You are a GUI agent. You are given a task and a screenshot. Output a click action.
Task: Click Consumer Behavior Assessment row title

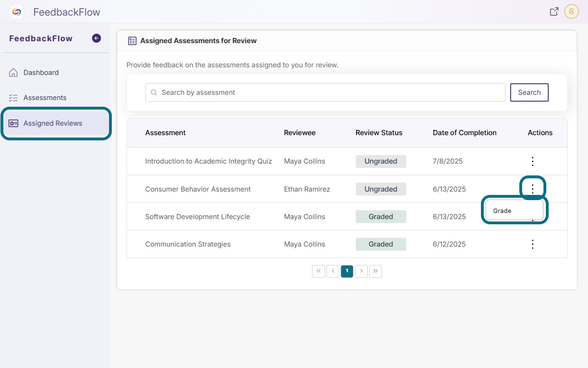(x=198, y=189)
